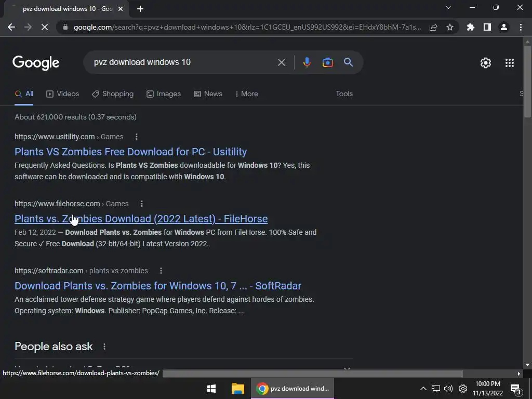
Task: Open the Google apps grid
Action: 510,63
